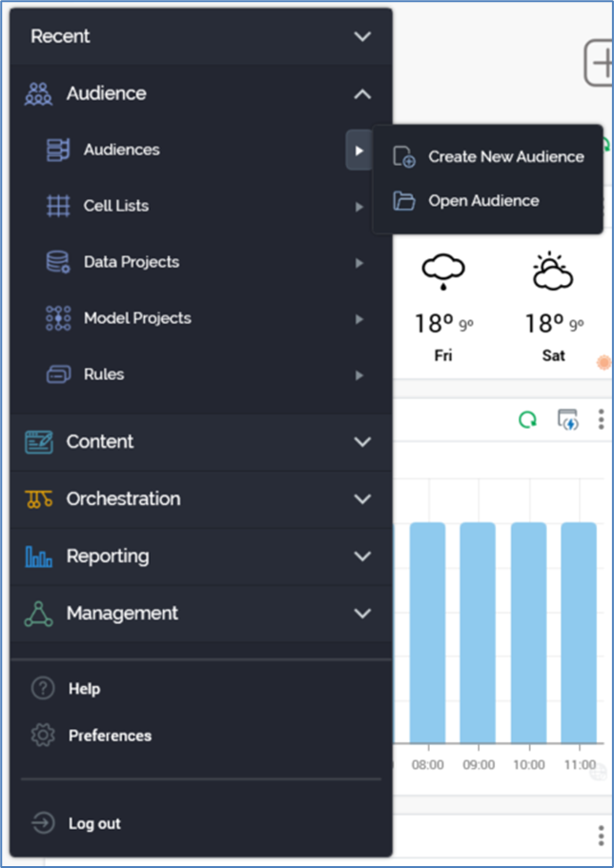Click the Log out arrow icon
The image size is (614, 868).
point(43,823)
